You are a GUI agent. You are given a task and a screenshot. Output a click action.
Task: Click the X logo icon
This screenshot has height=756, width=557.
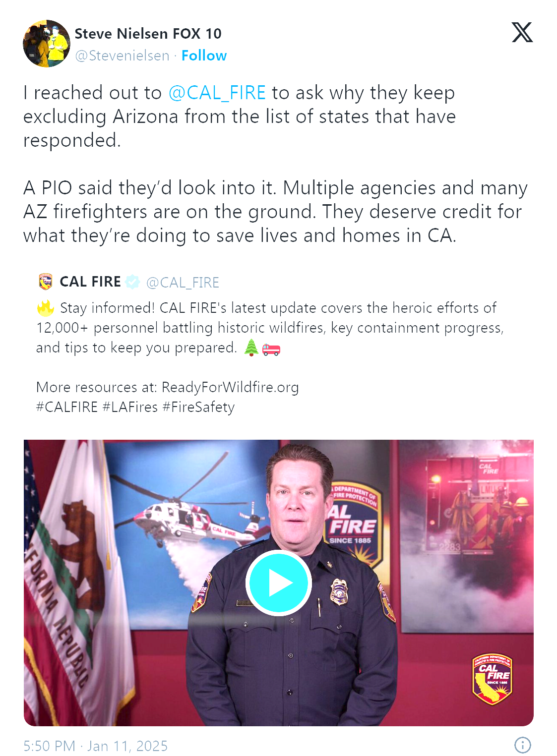[522, 33]
